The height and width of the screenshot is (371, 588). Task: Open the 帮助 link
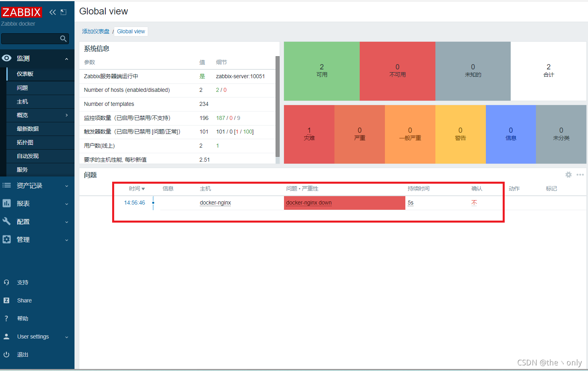(x=23, y=318)
